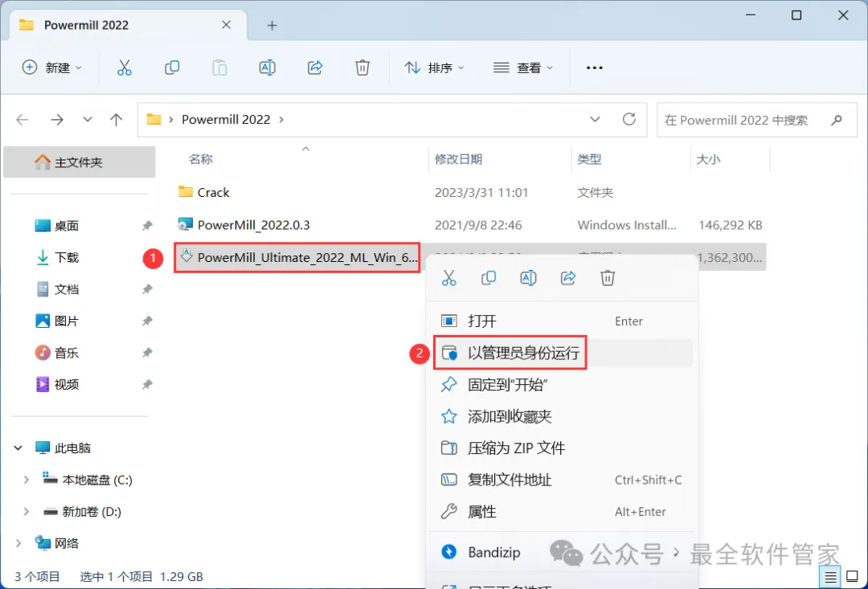The width and height of the screenshot is (868, 589).
Task: Switch to the details view layout icon
Action: [830, 578]
